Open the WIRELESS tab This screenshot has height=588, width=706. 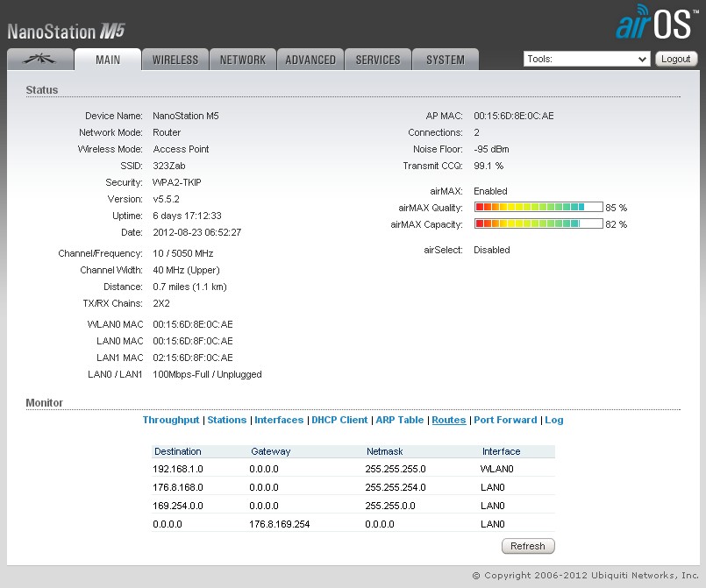coord(175,60)
